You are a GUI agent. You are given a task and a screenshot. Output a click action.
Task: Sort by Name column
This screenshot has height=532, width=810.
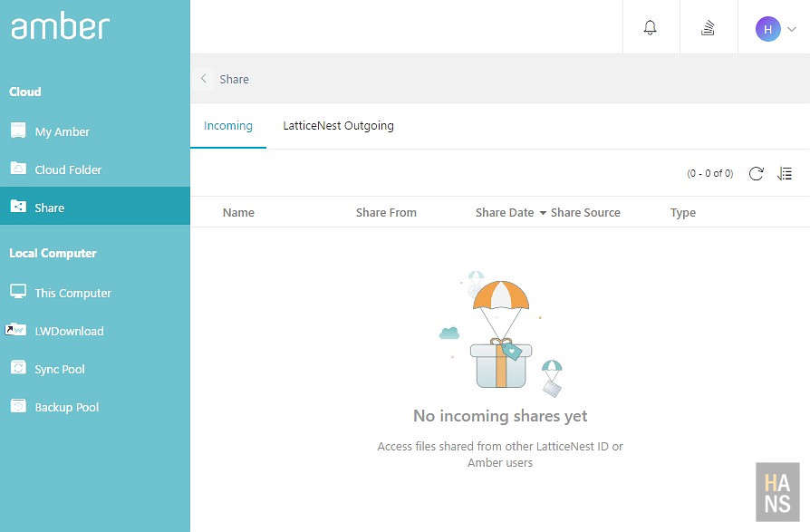coord(238,212)
